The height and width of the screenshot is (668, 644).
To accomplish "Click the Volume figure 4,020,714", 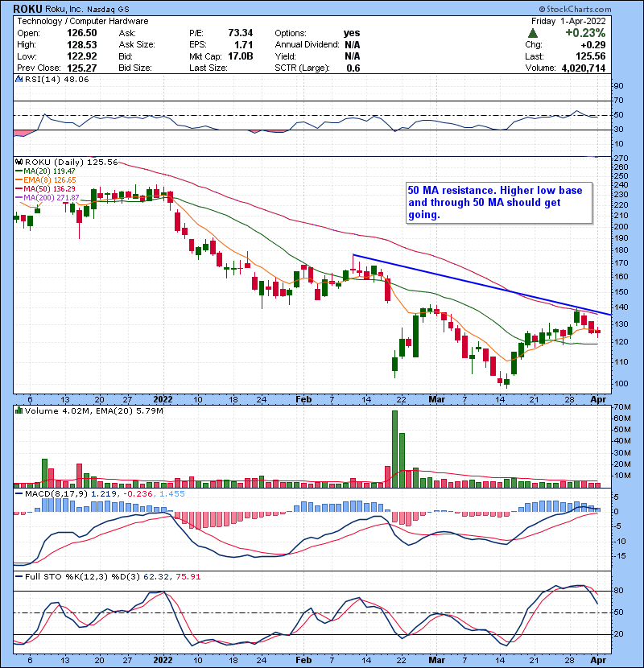I will tap(584, 68).
